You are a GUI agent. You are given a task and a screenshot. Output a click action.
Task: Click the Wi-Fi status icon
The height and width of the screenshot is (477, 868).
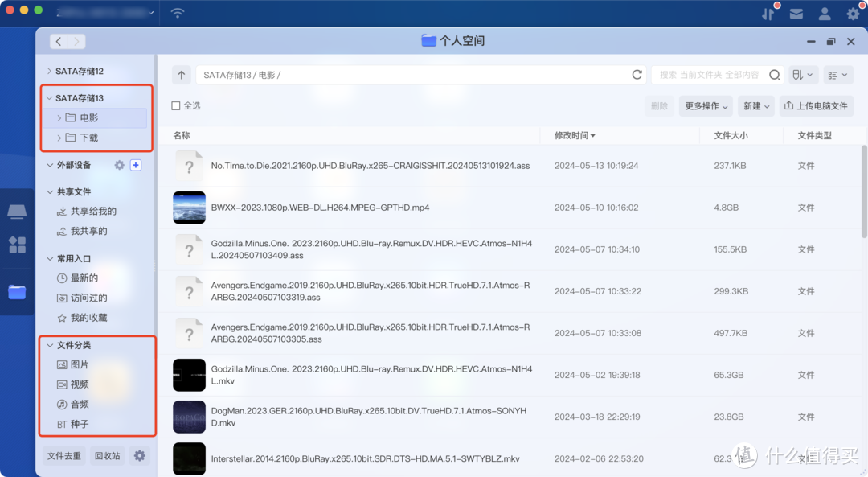177,14
